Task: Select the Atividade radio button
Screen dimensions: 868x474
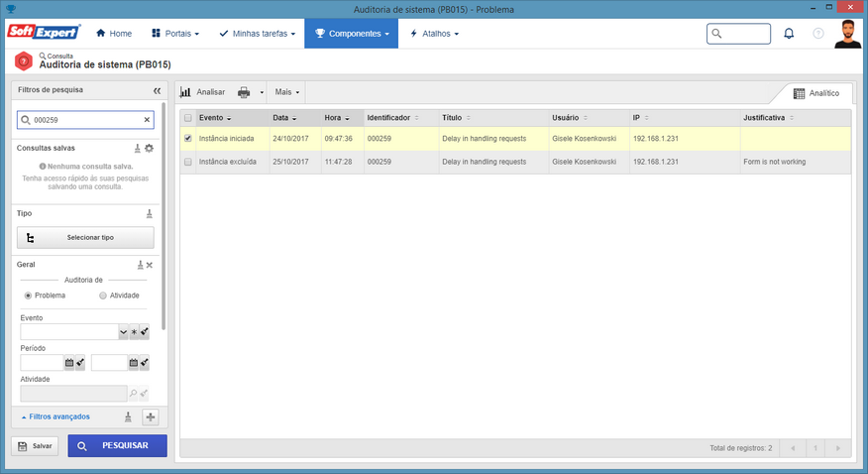Action: point(103,296)
